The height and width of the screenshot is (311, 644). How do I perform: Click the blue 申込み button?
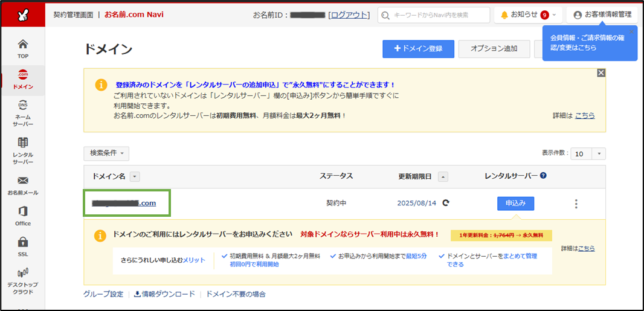[x=515, y=203]
